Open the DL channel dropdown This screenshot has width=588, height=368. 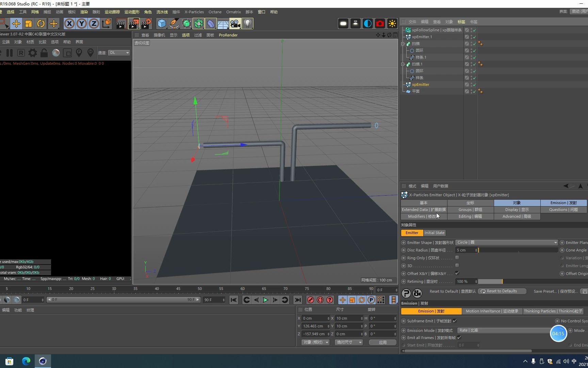coord(118,52)
